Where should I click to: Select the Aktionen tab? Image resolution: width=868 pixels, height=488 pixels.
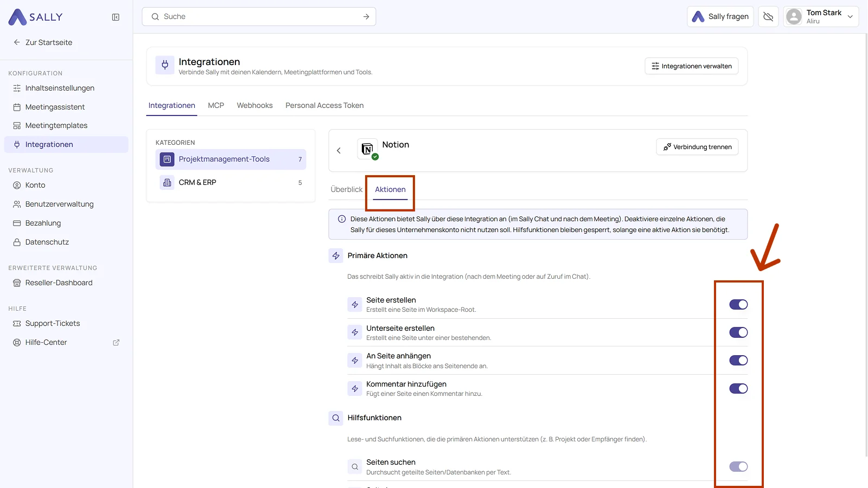390,190
